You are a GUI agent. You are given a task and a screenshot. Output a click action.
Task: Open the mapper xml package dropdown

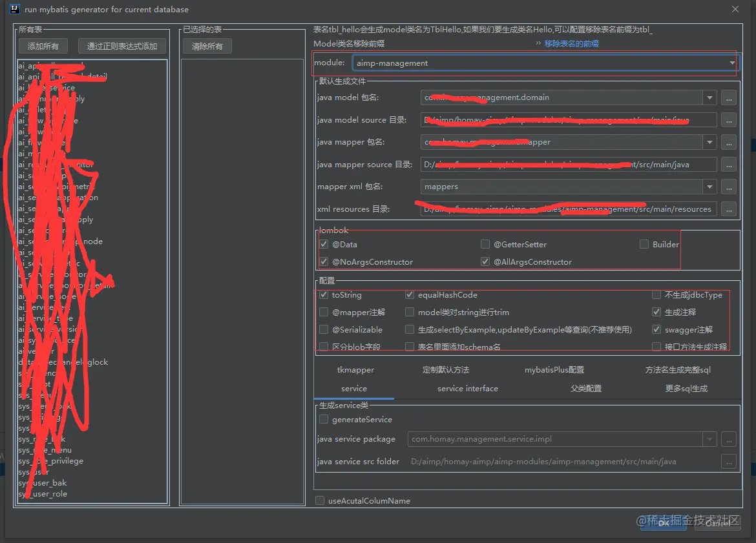pos(709,187)
